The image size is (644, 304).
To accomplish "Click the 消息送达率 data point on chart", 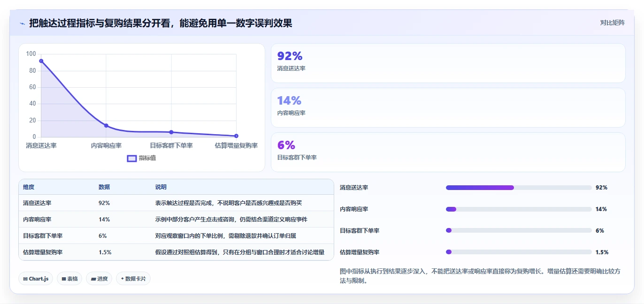I will (41, 61).
